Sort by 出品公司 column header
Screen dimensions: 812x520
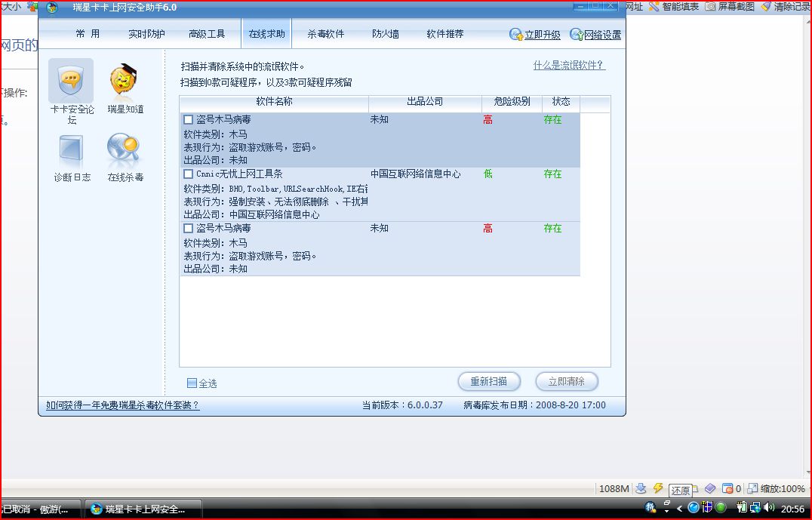[x=425, y=102]
